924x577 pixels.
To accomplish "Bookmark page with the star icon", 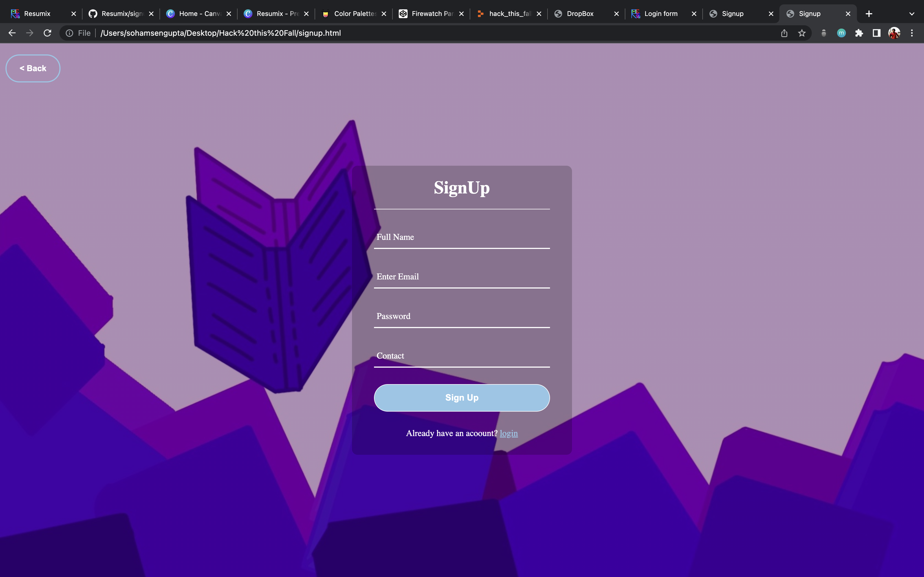I will point(802,33).
